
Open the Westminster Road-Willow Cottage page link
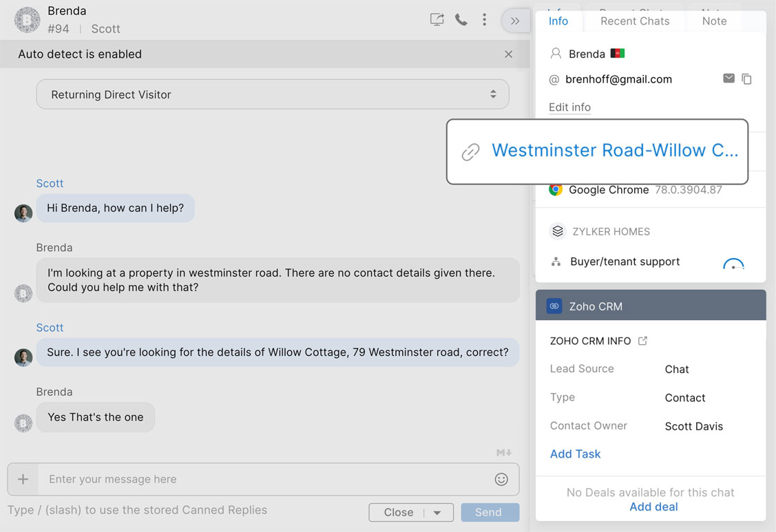tap(614, 151)
